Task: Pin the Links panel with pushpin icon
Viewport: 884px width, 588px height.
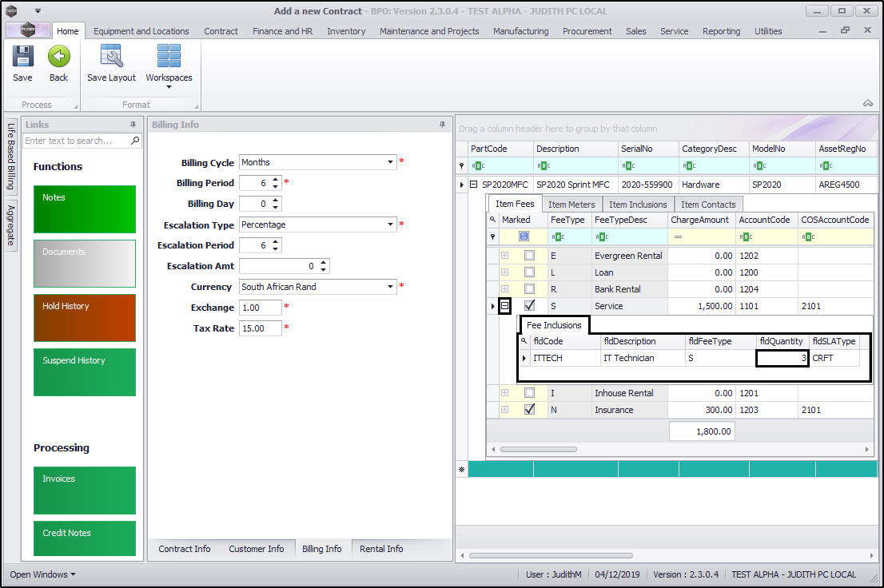Action: (133, 125)
